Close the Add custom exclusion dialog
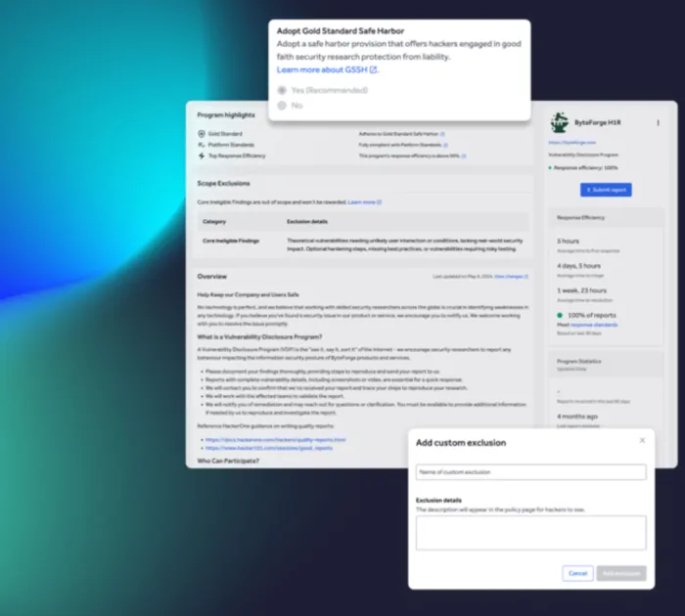The image size is (685, 616). click(642, 440)
